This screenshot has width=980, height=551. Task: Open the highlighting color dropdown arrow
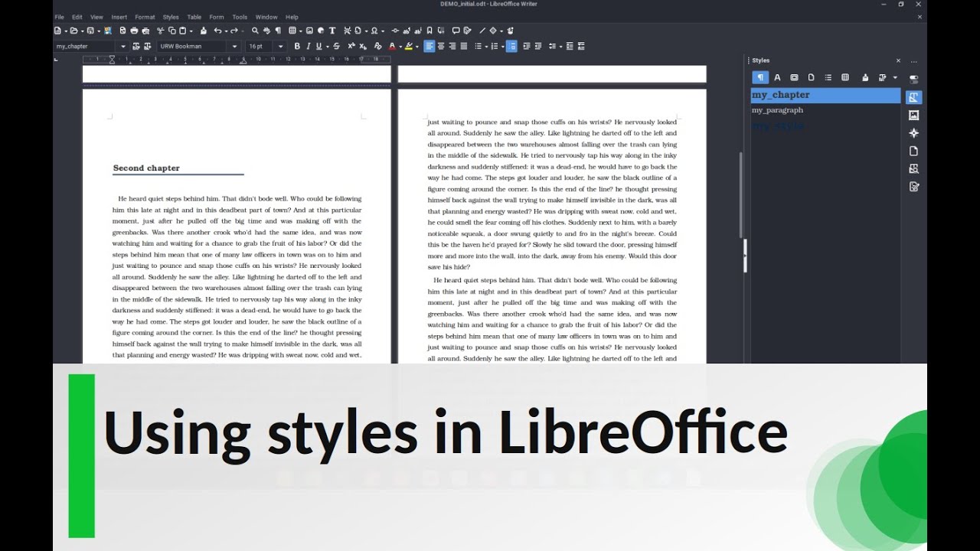(416, 46)
